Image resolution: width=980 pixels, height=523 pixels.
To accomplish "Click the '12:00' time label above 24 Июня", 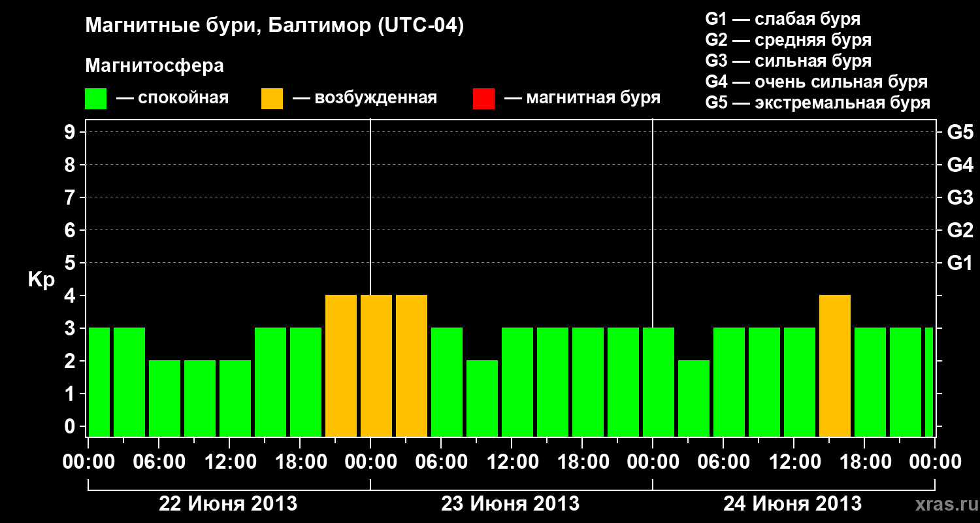I will point(794,462).
